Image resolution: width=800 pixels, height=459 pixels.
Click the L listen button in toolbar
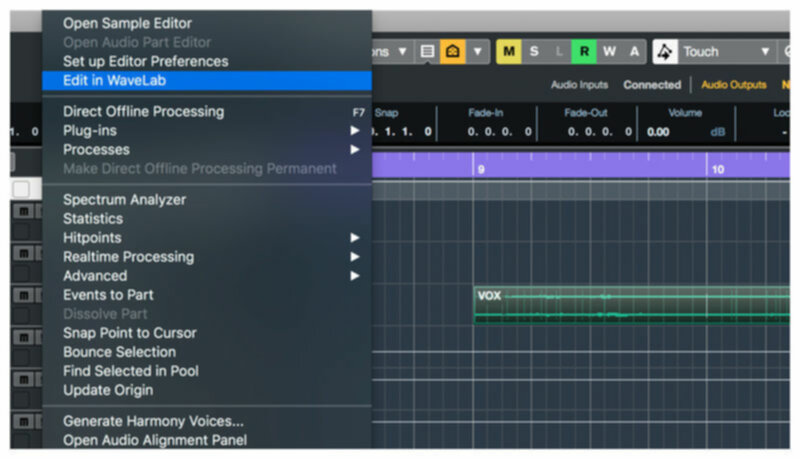point(559,51)
